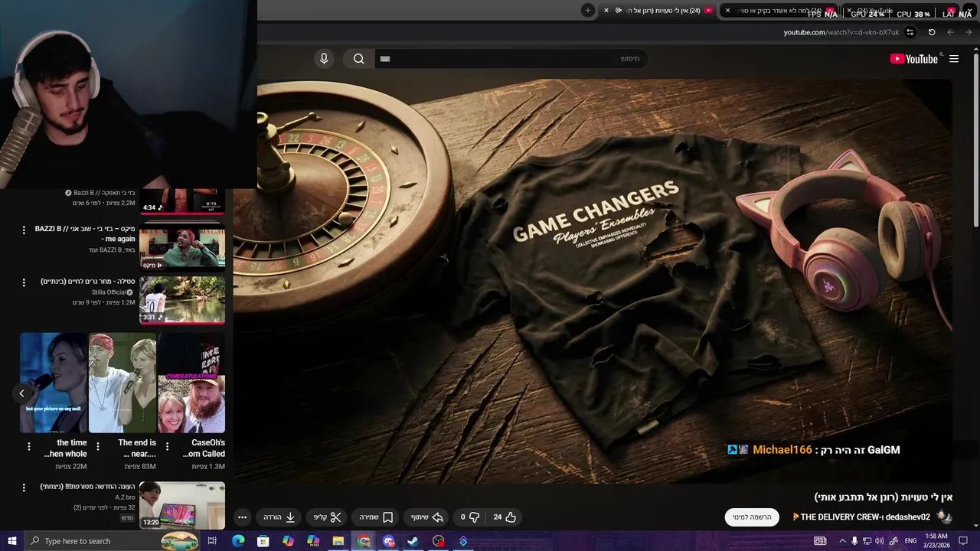Open options for A.Z bro video
This screenshot has height=551, width=980.
(x=24, y=487)
